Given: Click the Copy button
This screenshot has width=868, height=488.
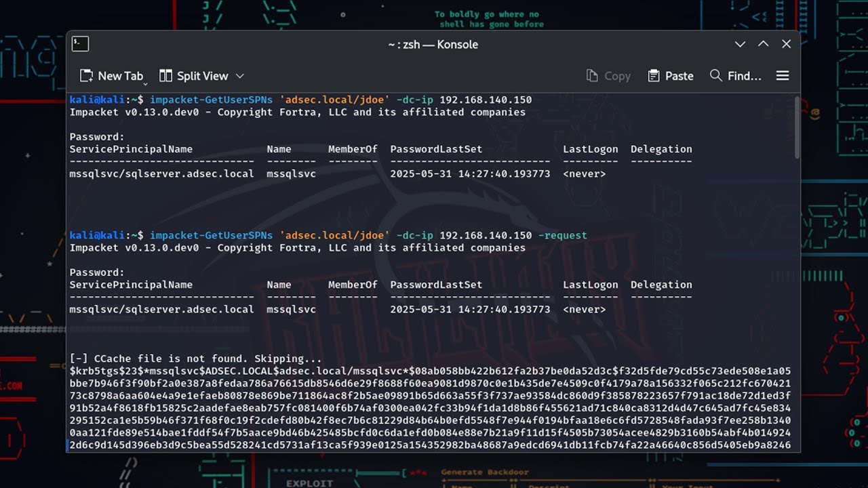Looking at the screenshot, I should (608, 76).
